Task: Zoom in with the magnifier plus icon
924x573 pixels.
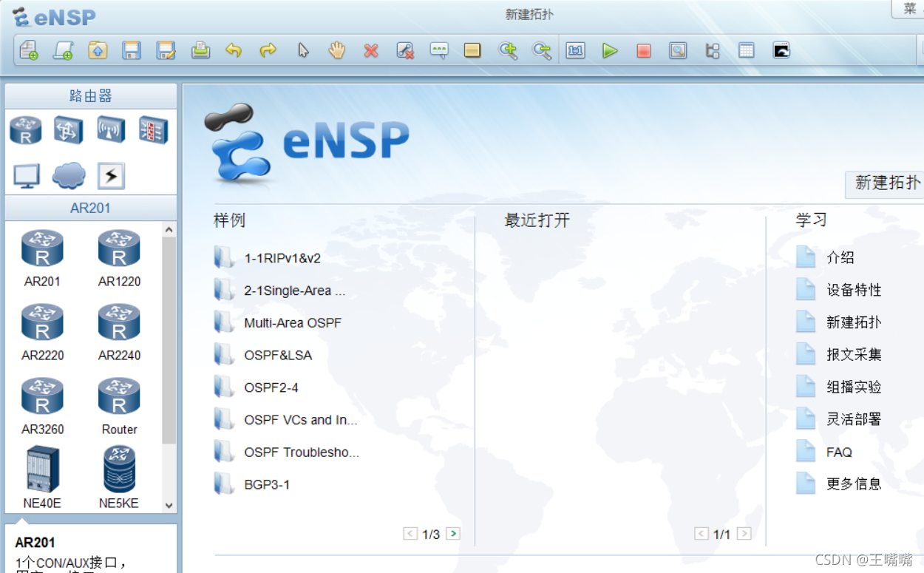Action: point(508,50)
